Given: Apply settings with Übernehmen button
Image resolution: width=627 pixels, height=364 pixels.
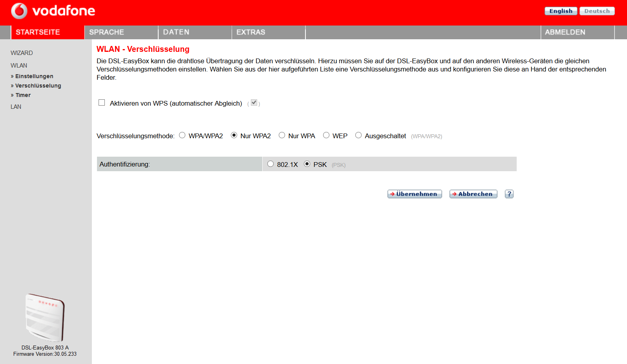Looking at the screenshot, I should (x=415, y=194).
